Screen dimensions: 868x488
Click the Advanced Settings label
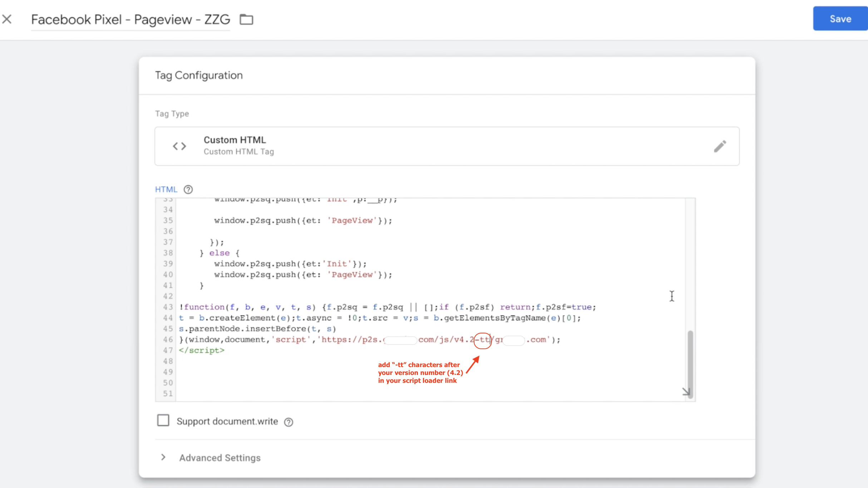click(220, 458)
